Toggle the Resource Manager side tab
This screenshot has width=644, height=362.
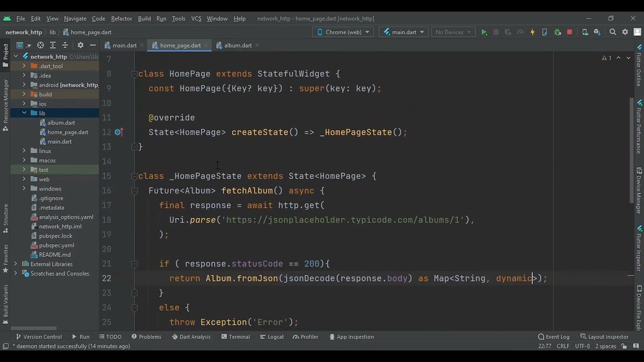tap(6, 105)
